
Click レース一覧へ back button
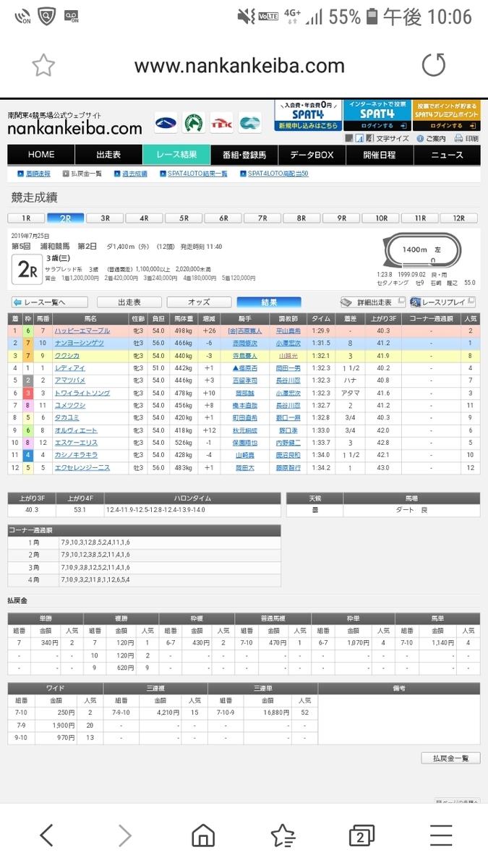click(50, 302)
